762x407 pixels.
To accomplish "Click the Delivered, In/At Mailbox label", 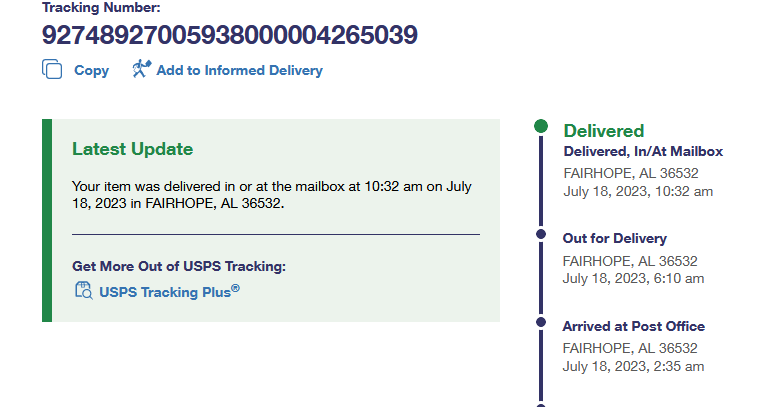I will point(643,152).
